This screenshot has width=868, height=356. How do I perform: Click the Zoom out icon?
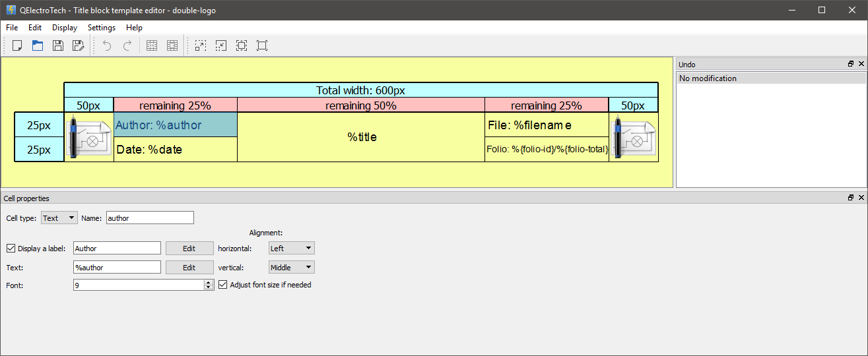221,45
